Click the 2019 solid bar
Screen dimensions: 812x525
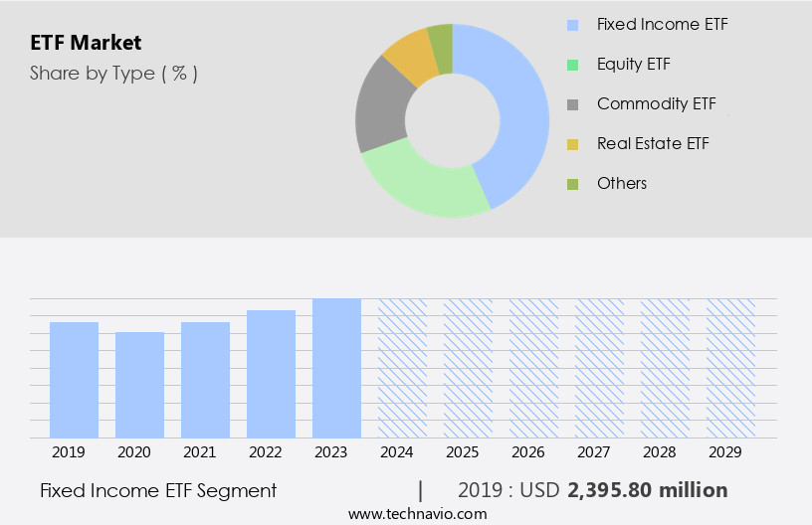(x=75, y=380)
